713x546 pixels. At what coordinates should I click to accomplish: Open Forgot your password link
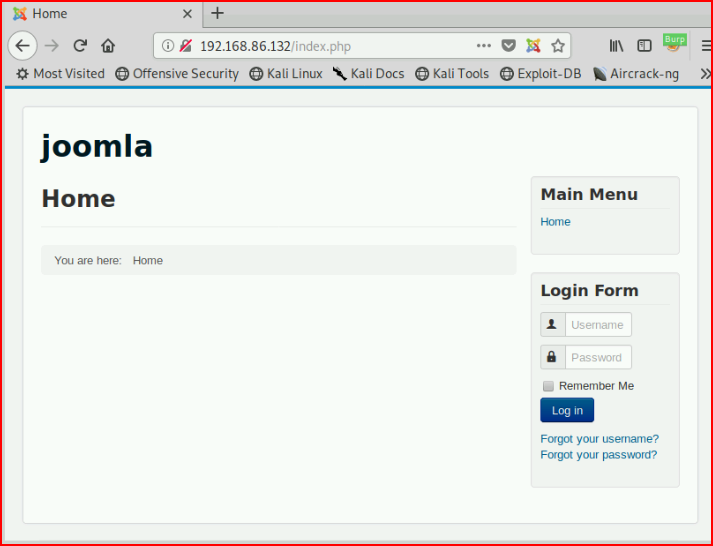click(598, 455)
